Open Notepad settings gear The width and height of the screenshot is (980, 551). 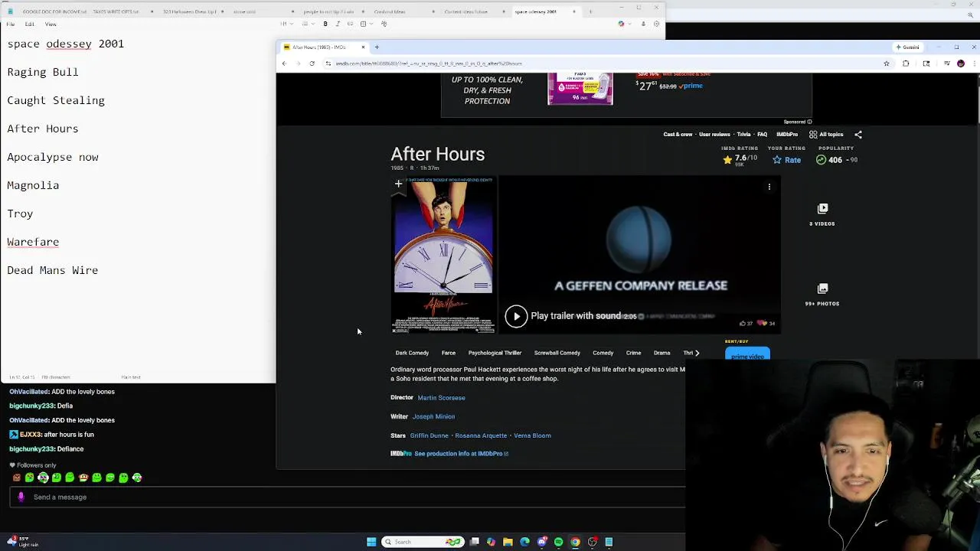coord(656,24)
